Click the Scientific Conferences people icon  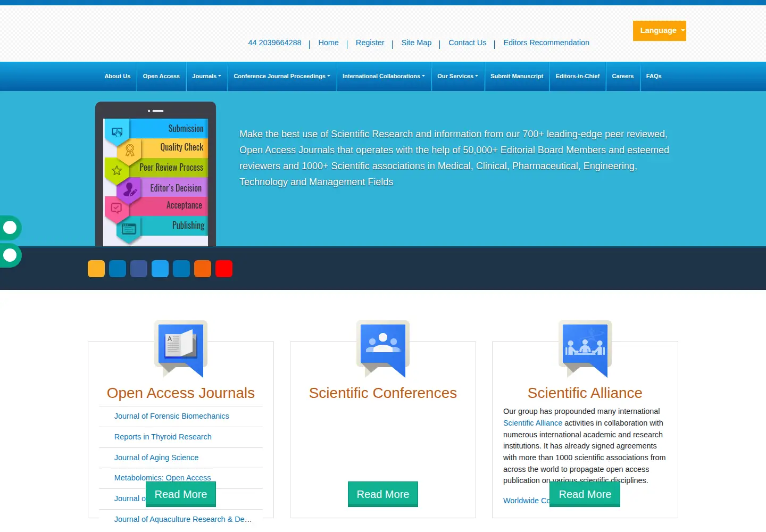click(383, 349)
